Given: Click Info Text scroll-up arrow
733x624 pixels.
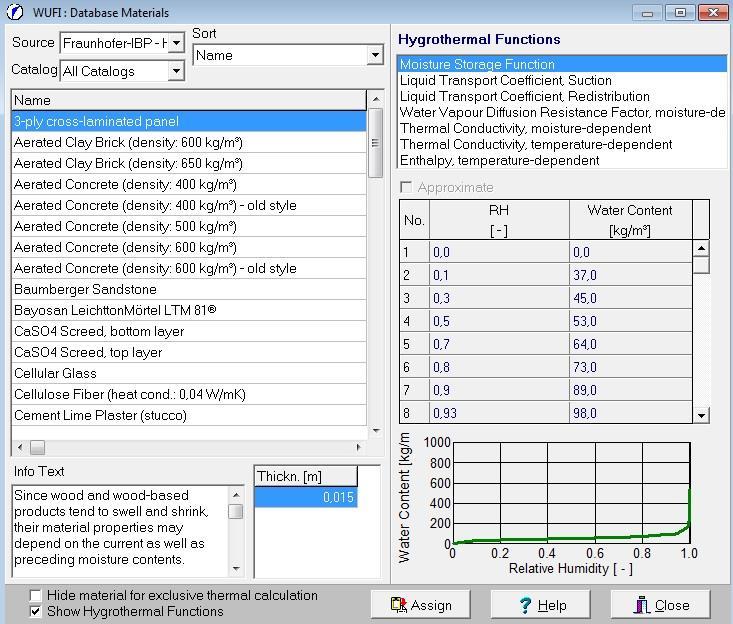Looking at the screenshot, I should click(236, 495).
